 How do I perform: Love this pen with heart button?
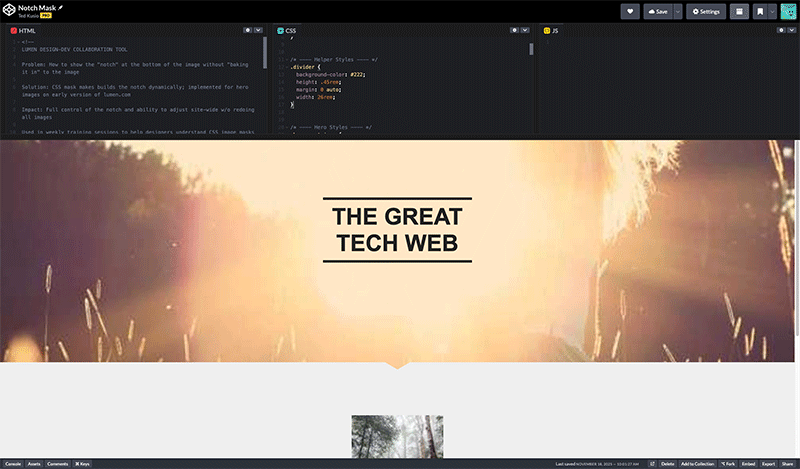tap(630, 11)
